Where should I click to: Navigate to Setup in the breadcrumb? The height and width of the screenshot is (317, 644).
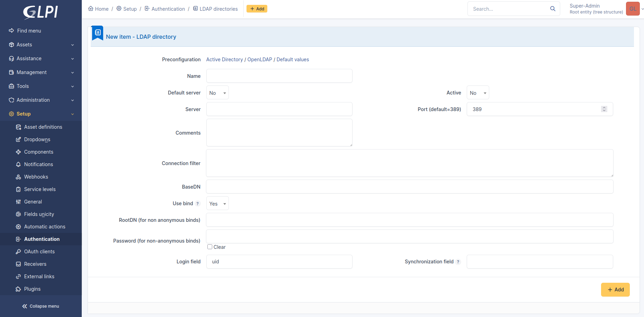(x=130, y=9)
